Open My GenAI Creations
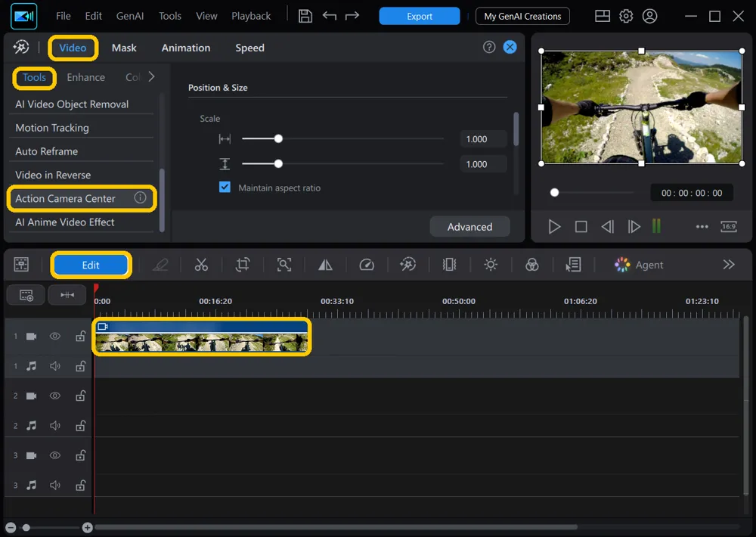756x537 pixels. tap(522, 16)
